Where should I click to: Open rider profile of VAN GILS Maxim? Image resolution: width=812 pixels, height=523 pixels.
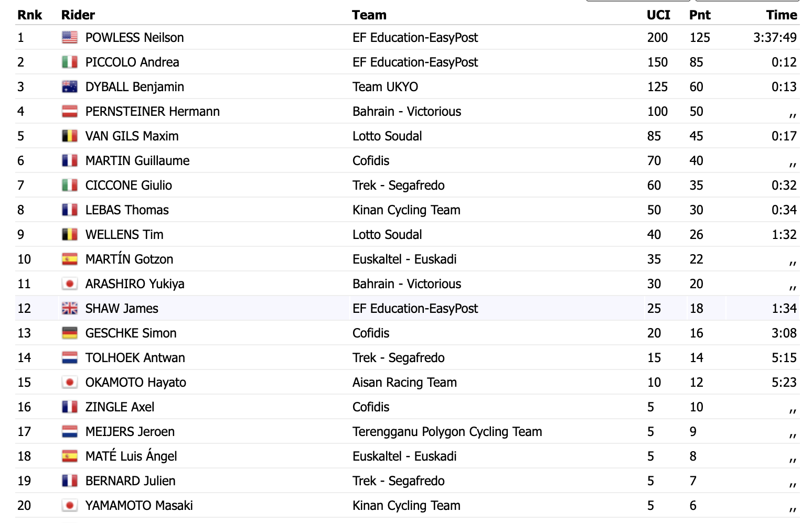132,136
